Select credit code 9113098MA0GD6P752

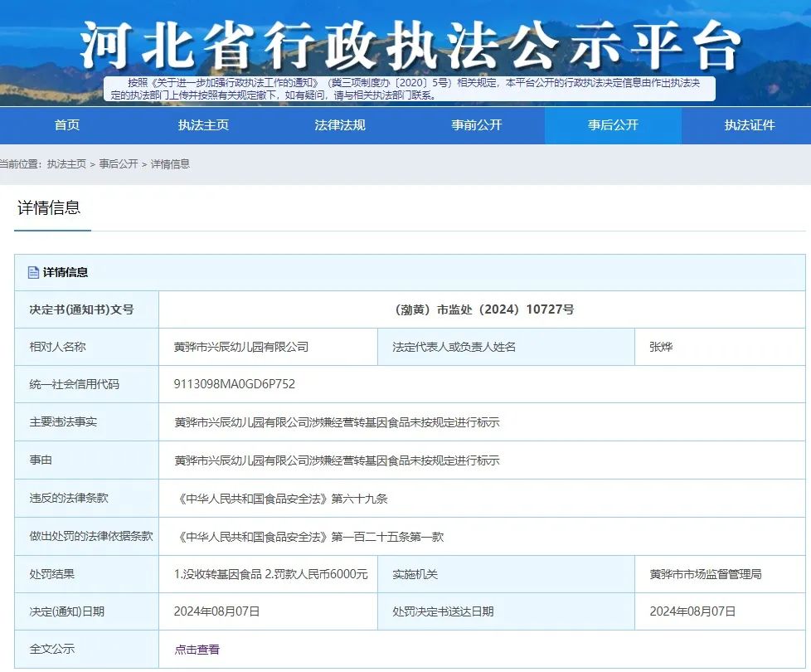coord(235,384)
